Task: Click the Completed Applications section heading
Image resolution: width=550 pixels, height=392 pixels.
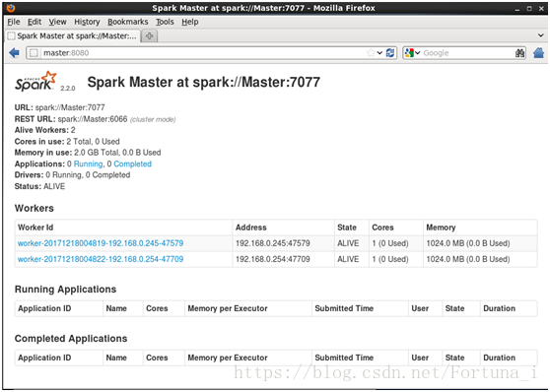Action: coord(71,339)
